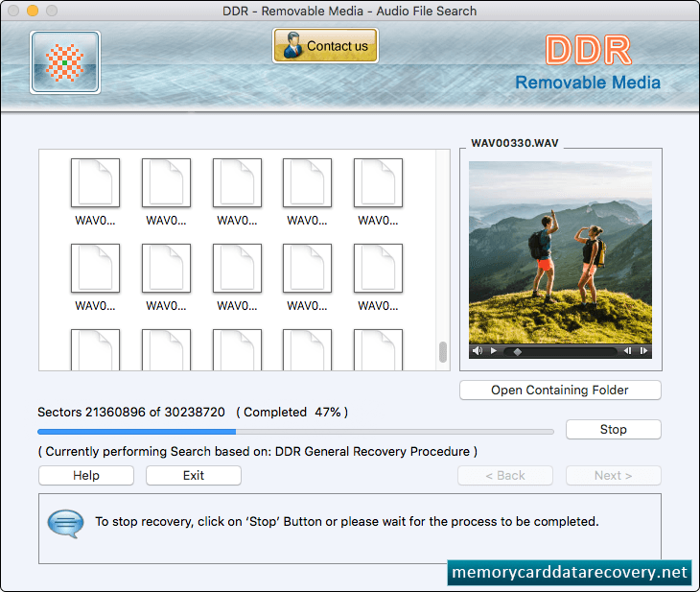
Task: Minimize the window with yellow button
Action: tap(33, 11)
